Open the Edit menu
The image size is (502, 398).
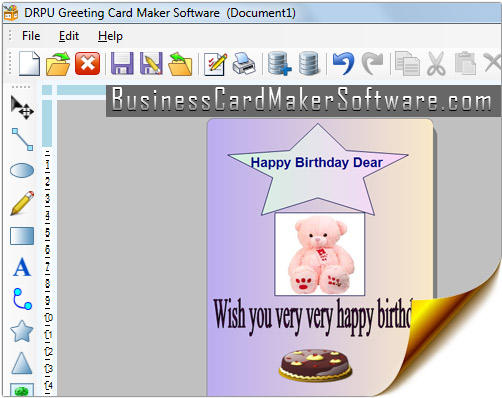coord(69,36)
